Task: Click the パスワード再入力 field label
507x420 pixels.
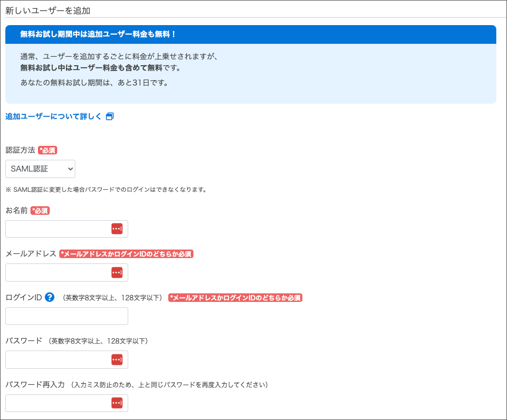Action: coord(35,384)
